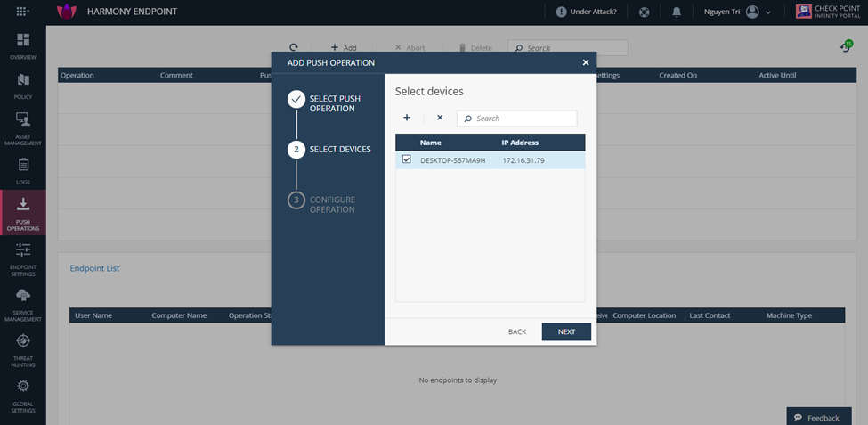Click Abort in the main toolbar

410,48
